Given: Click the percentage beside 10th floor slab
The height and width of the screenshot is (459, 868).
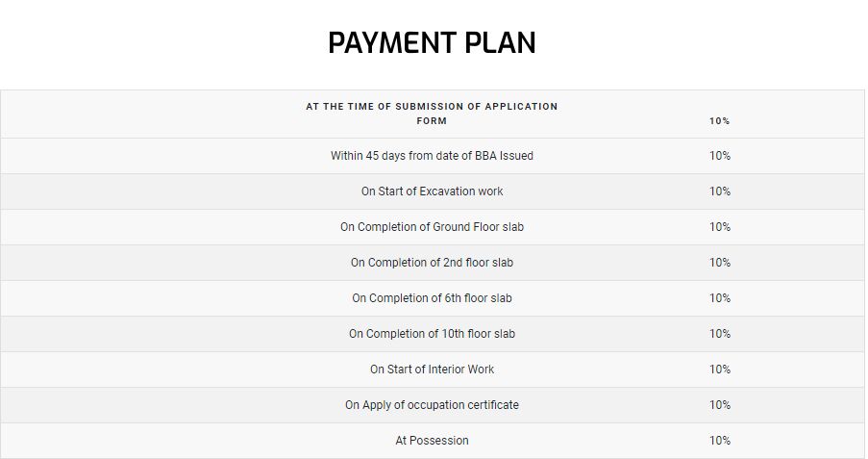Looking at the screenshot, I should pyautogui.click(x=720, y=334).
